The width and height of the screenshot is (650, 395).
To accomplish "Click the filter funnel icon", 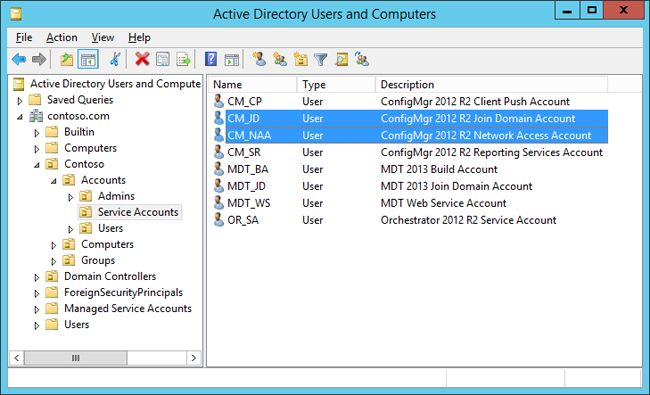I will click(320, 60).
